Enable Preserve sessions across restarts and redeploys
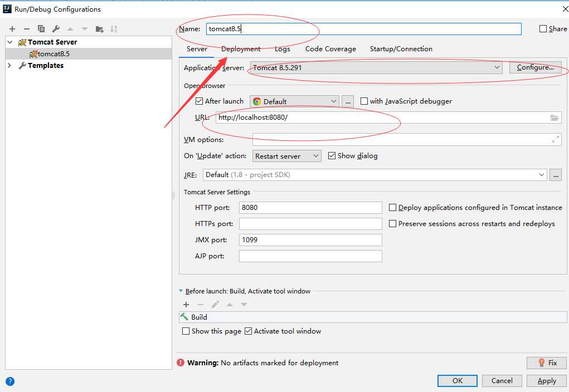The image size is (569, 392). click(392, 223)
